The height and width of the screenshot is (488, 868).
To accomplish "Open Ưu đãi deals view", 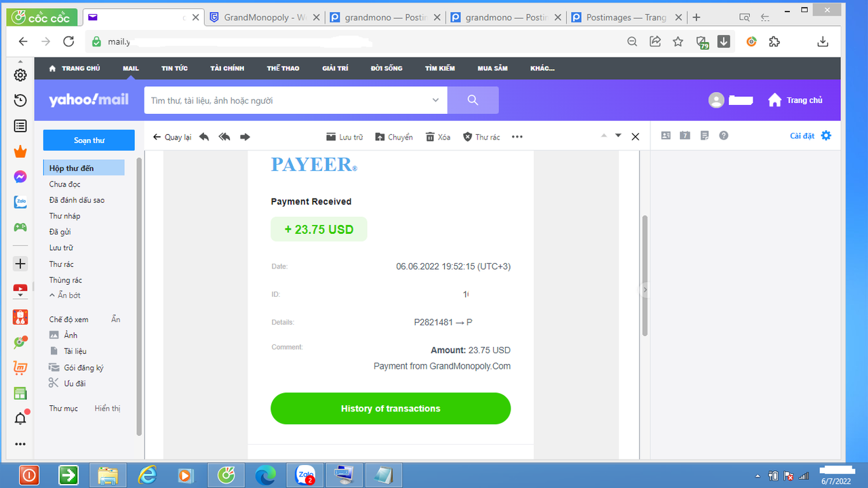I will coord(67,384).
